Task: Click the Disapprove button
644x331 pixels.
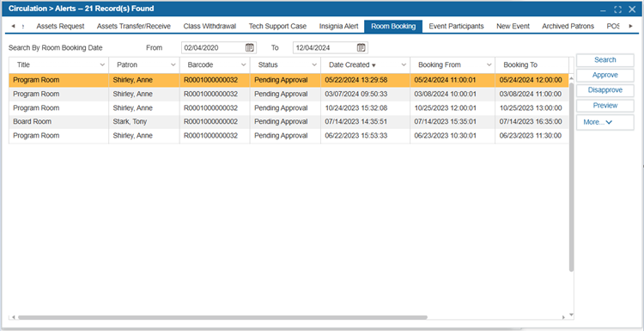Action: tap(605, 90)
